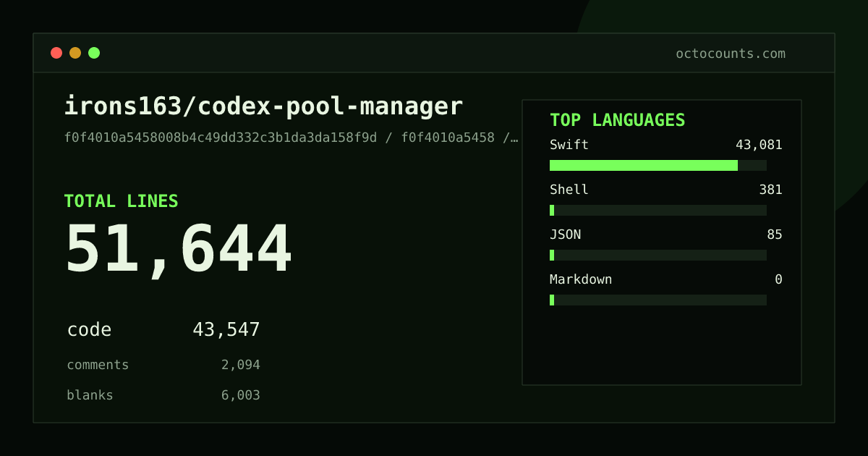Screen dimensions: 868x456
Task: Click the Markdown count 0
Action: (x=779, y=279)
